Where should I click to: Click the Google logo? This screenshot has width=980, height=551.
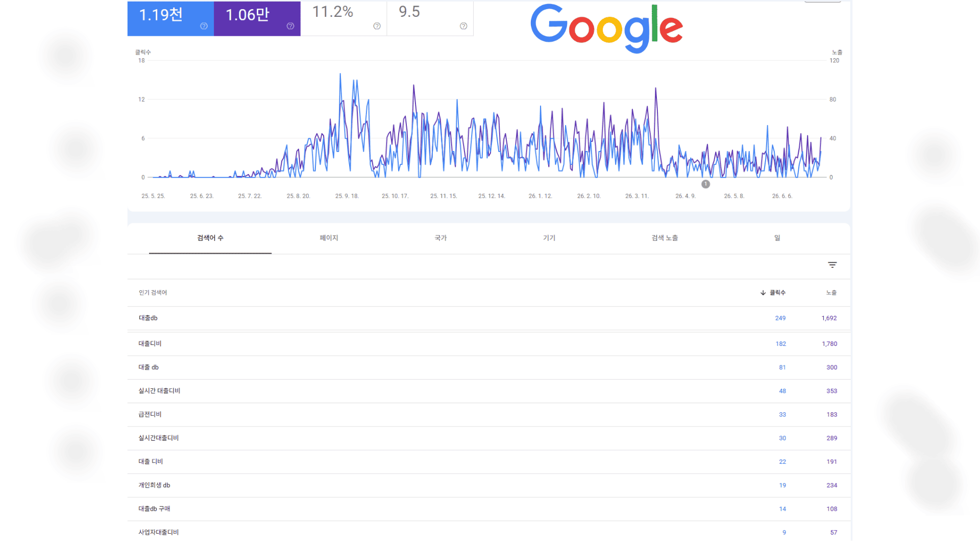click(606, 29)
